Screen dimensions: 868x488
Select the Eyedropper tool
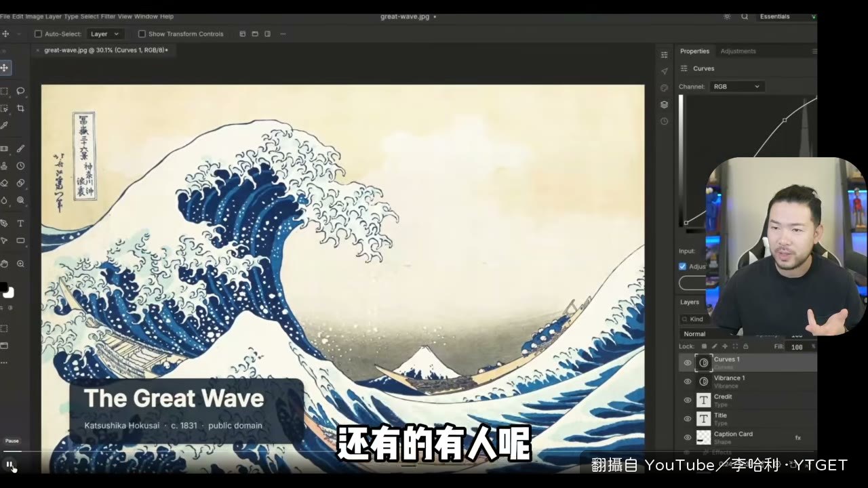[4, 125]
